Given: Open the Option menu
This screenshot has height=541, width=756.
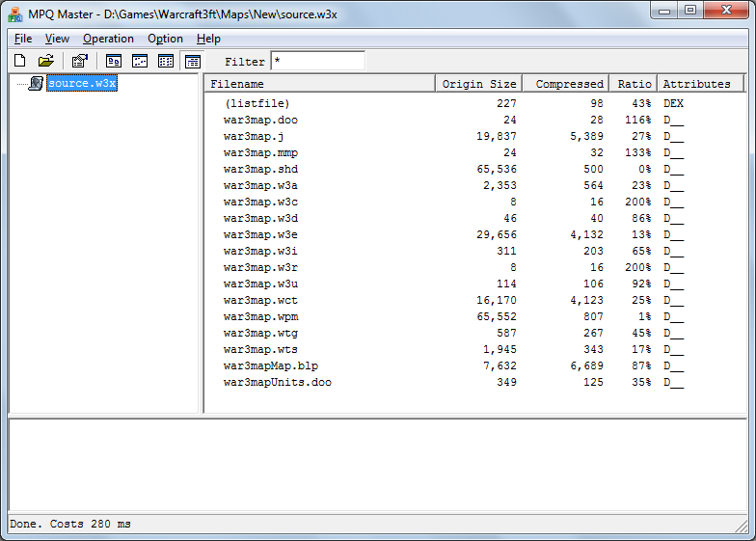Looking at the screenshot, I should (165, 39).
